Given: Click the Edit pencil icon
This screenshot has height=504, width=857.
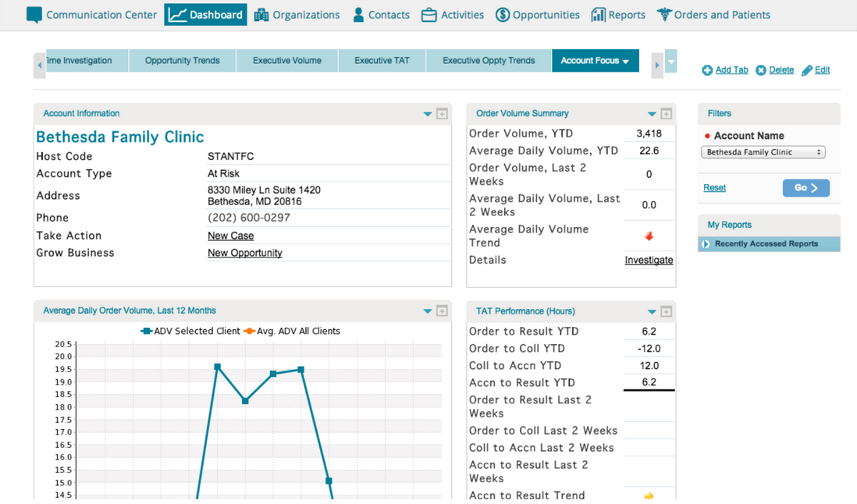Looking at the screenshot, I should point(807,70).
